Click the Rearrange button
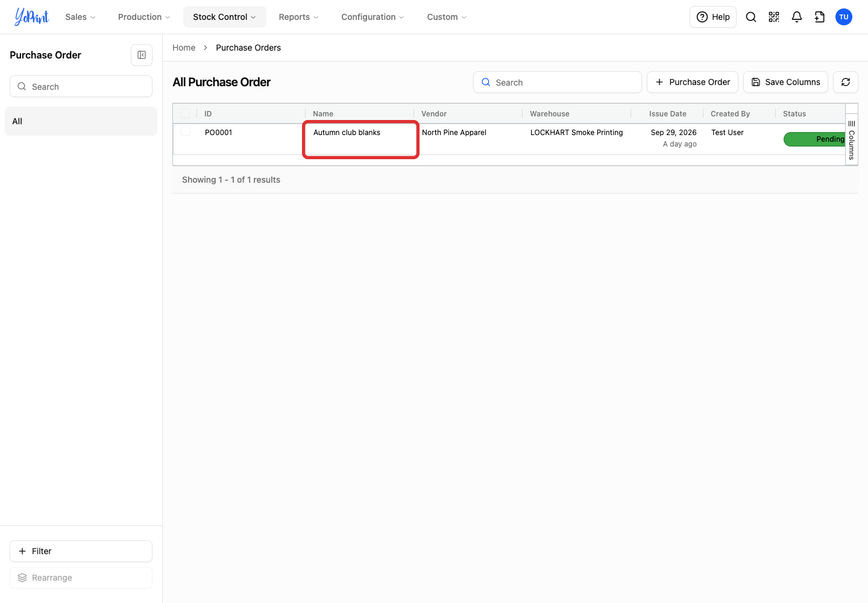Image resolution: width=868 pixels, height=603 pixels. [x=81, y=578]
